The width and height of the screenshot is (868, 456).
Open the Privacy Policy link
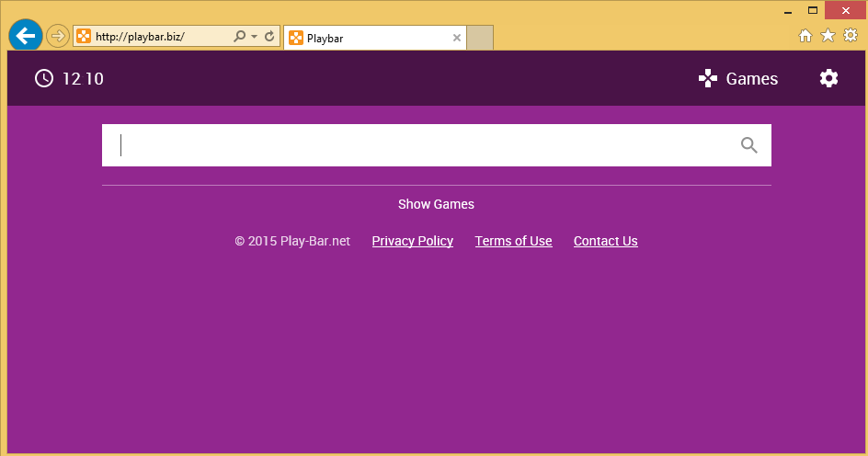[413, 241]
